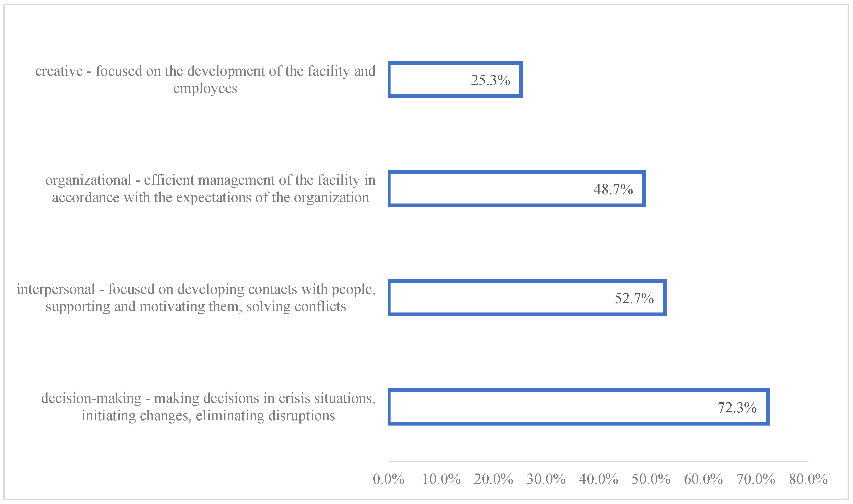
Task: Click the interpersonal category axis label
Action: point(196,298)
